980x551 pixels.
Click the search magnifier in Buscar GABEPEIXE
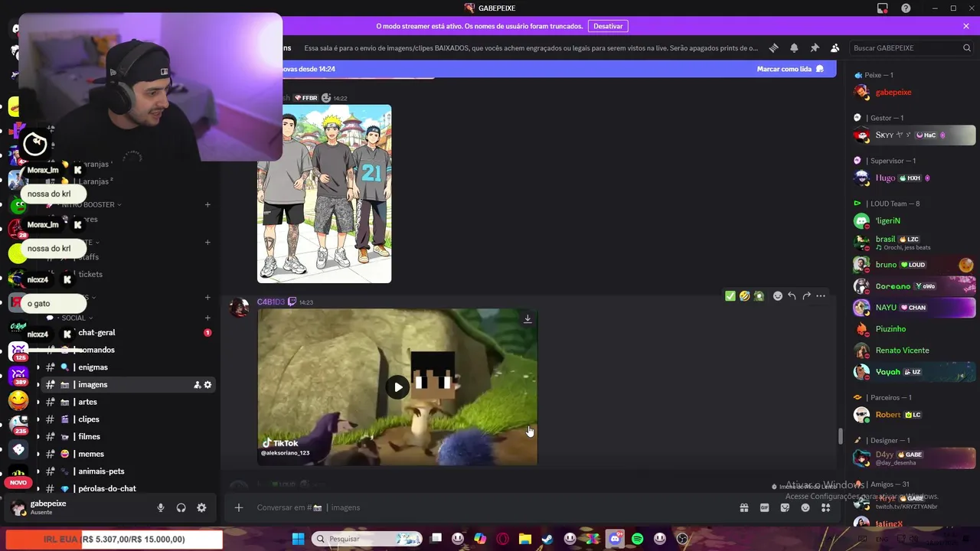coord(966,47)
